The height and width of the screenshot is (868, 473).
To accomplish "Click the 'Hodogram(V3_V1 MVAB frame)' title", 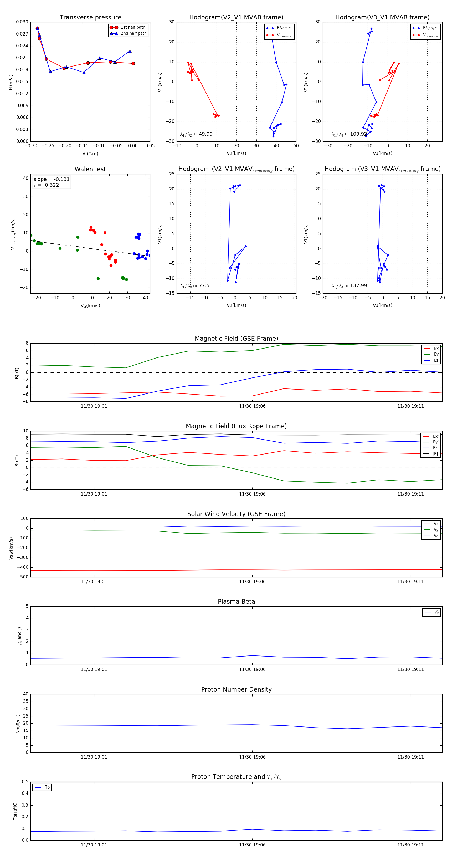I will coord(382,18).
